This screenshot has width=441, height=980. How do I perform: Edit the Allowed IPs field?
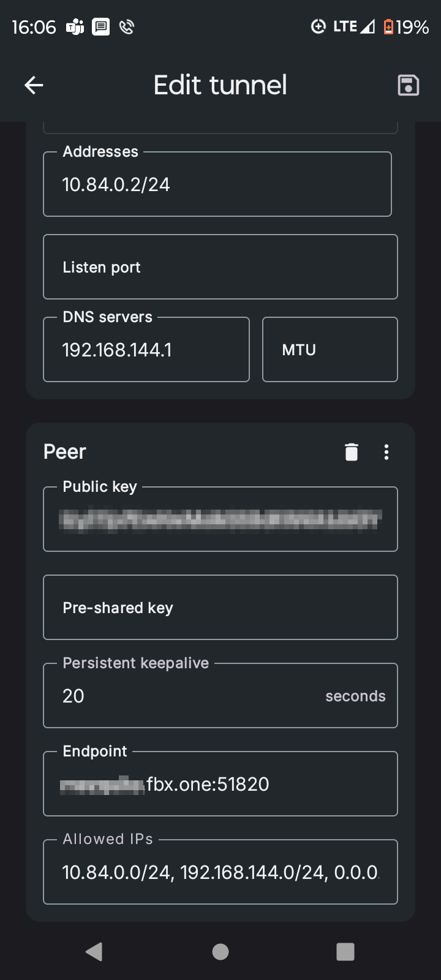coord(221,872)
